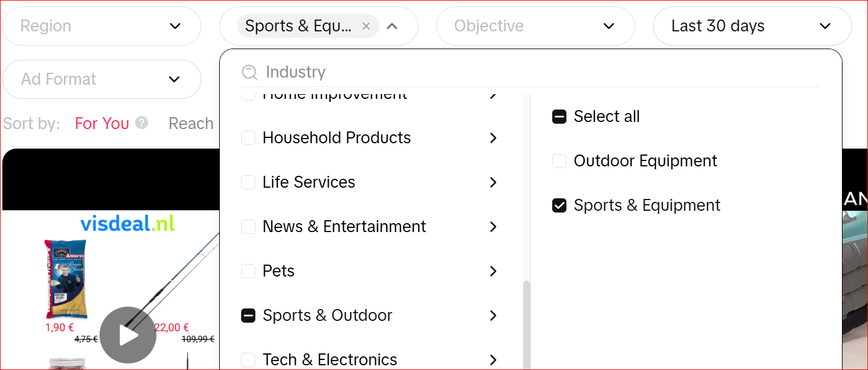Open the Last 30 days date dropdown

tap(752, 26)
